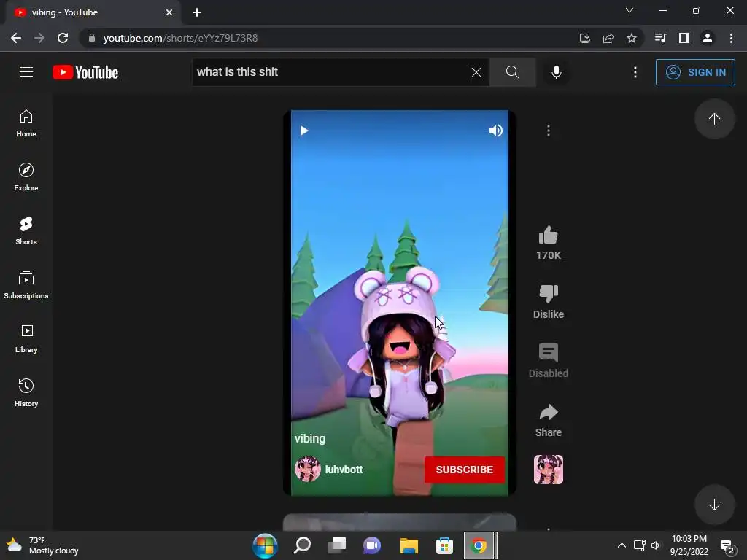Image resolution: width=747 pixels, height=560 pixels.
Task: Click the disabled comments icon
Action: [549, 353]
